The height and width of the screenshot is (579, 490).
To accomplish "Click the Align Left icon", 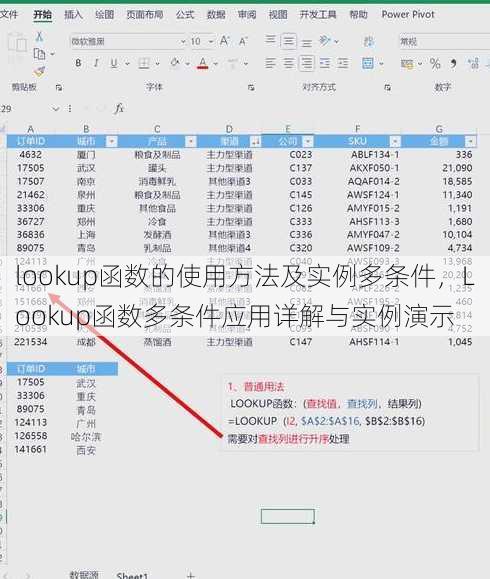I will [271, 63].
